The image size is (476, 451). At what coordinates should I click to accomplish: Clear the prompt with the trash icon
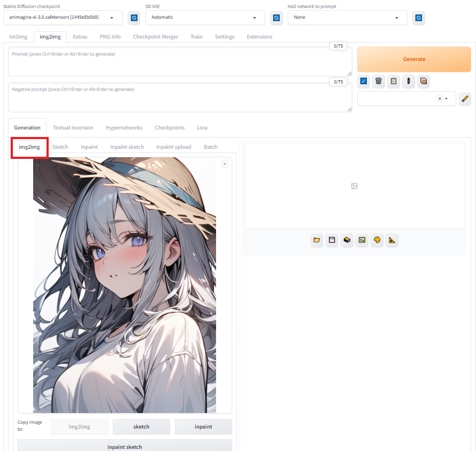[x=378, y=81]
